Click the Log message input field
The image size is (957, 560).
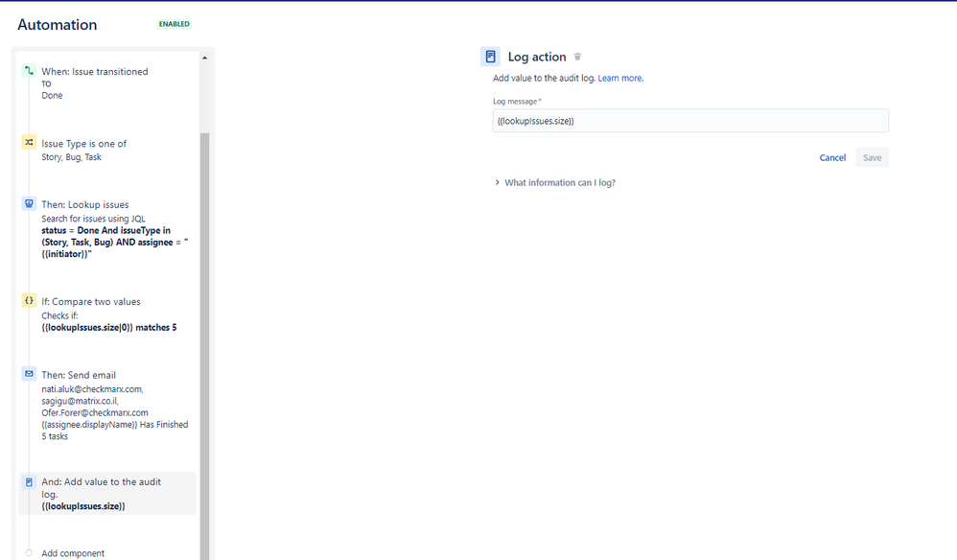[690, 121]
